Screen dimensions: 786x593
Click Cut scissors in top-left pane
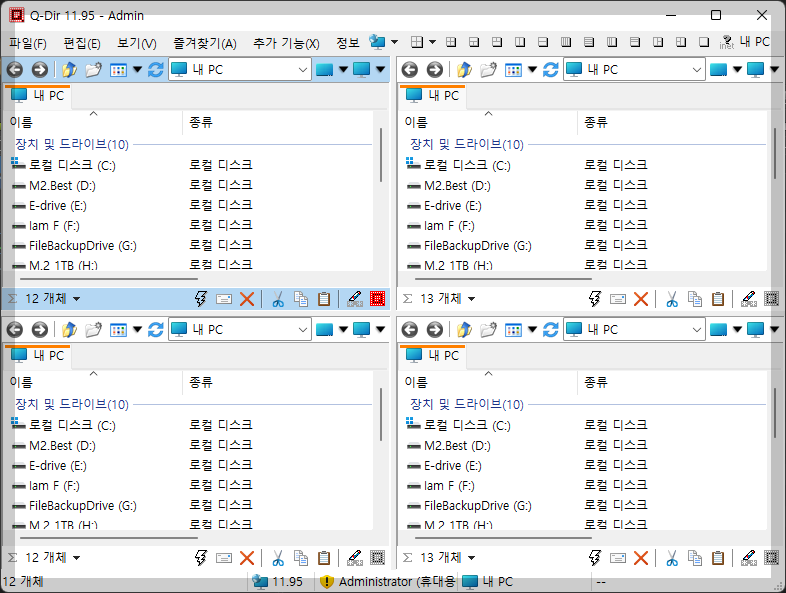(278, 299)
